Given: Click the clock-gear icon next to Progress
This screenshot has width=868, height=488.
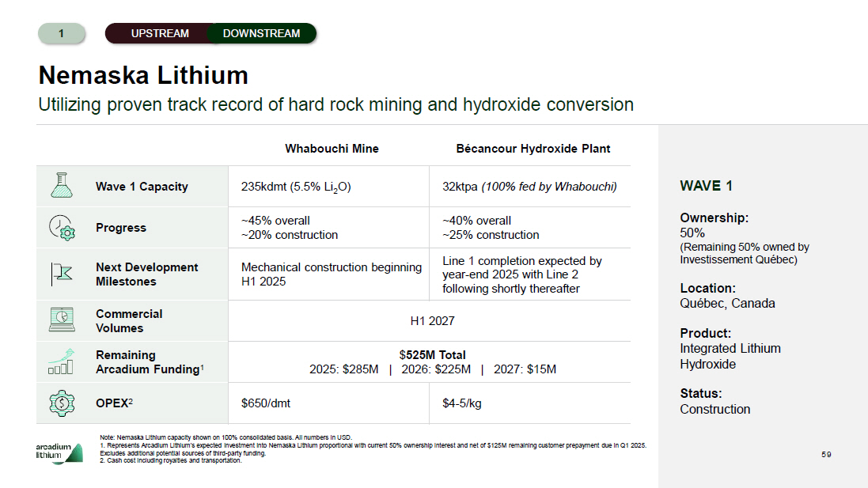Looking at the screenshot, I should [61, 227].
